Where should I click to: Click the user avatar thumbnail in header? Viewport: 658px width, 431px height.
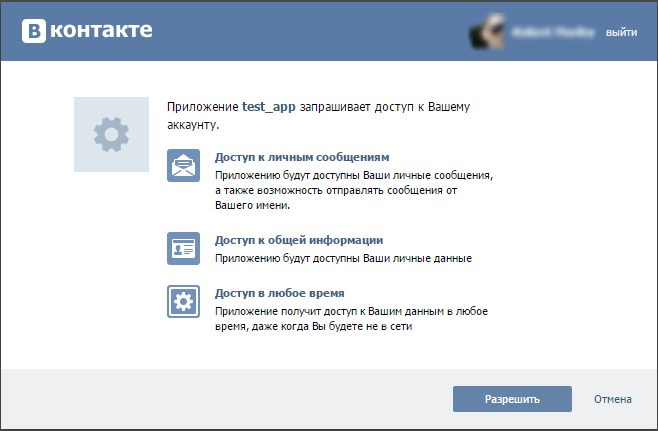487,31
